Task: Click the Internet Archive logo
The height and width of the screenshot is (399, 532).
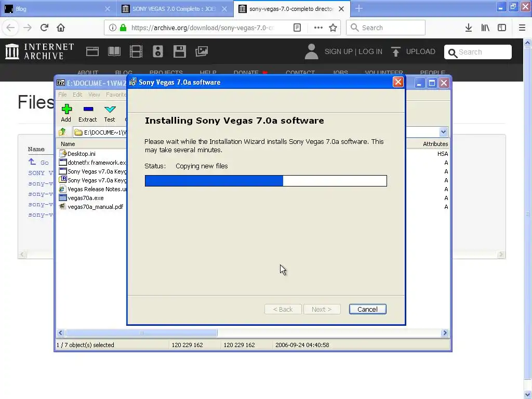Action: click(x=39, y=51)
